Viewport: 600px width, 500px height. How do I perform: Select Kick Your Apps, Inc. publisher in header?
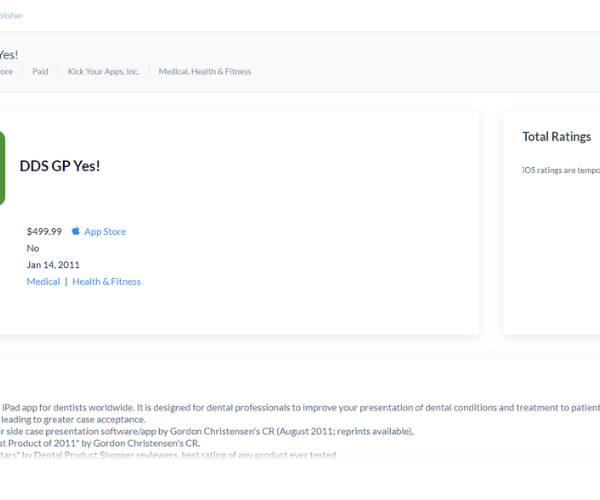point(103,72)
